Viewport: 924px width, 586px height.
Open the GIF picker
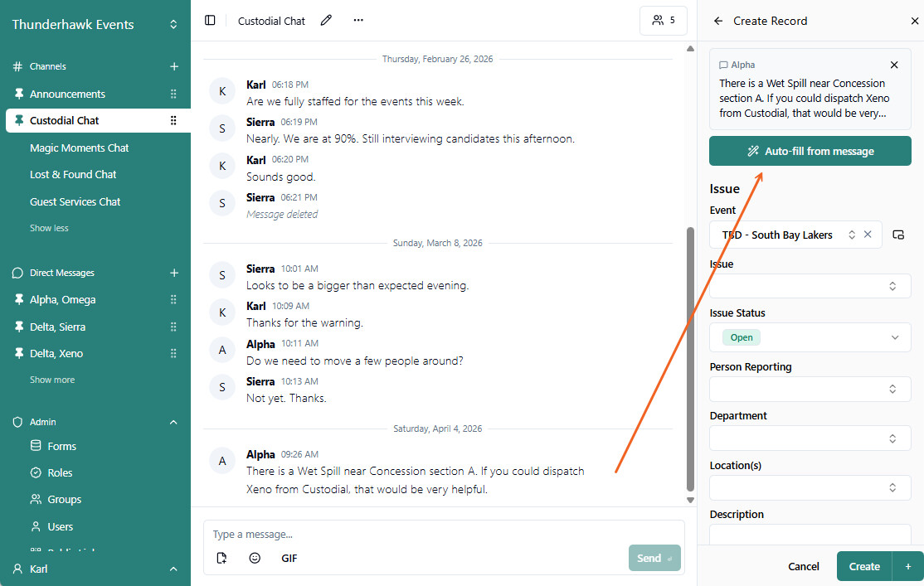point(289,558)
